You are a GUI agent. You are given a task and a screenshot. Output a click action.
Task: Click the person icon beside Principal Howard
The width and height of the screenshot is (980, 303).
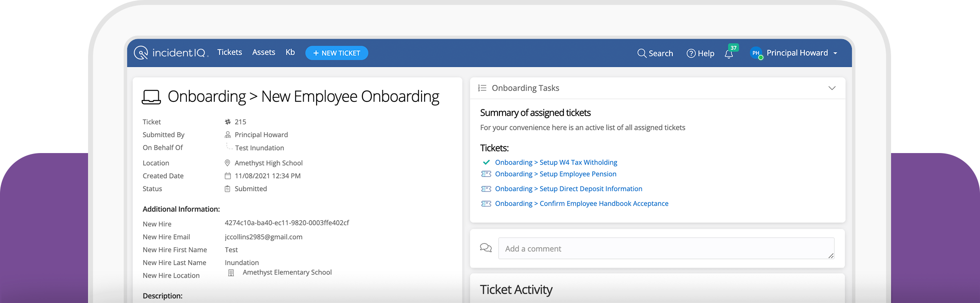(x=228, y=135)
